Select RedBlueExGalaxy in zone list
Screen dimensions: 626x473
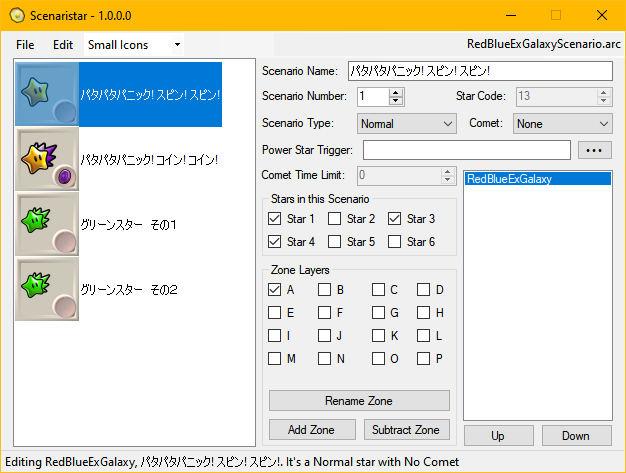click(537, 179)
